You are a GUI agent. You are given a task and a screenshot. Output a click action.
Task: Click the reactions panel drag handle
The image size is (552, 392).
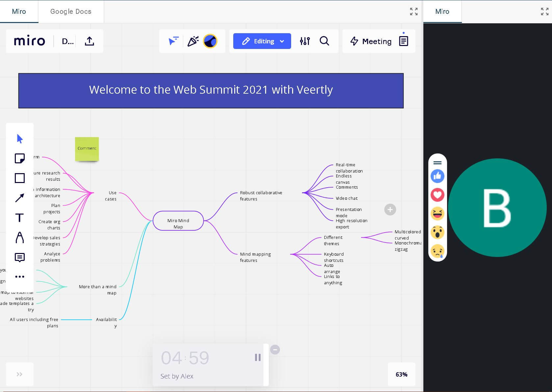click(x=438, y=163)
